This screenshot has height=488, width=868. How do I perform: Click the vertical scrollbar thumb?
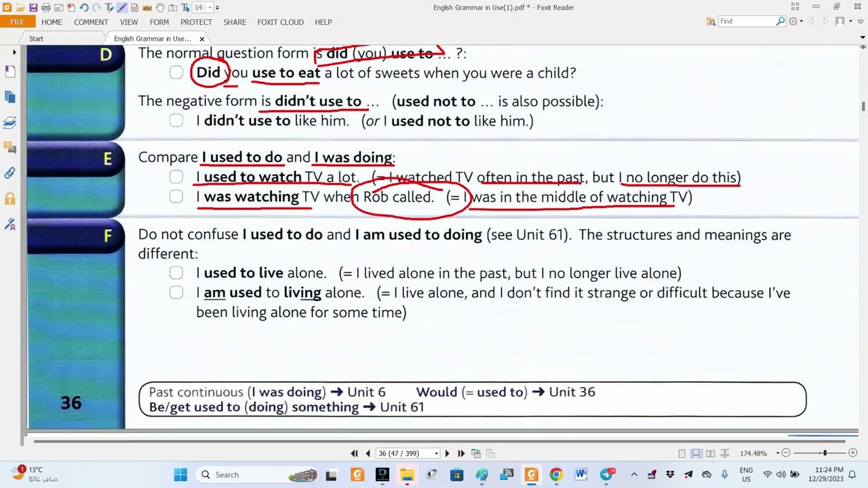pyautogui.click(x=863, y=106)
